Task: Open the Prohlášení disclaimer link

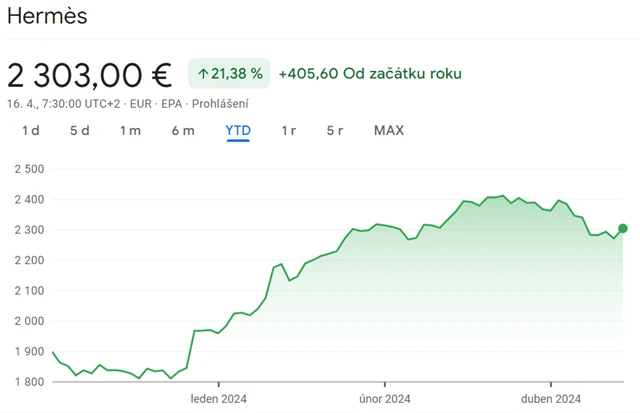Action: click(x=221, y=103)
